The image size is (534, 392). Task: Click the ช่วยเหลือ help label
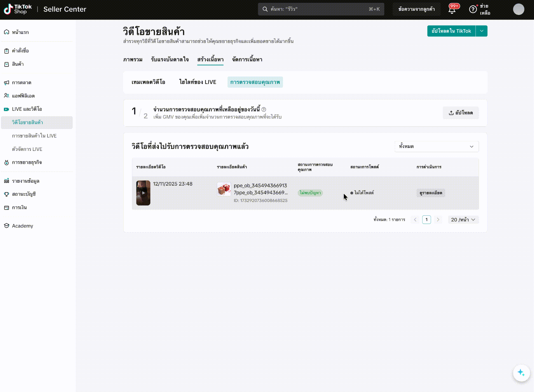485,10
